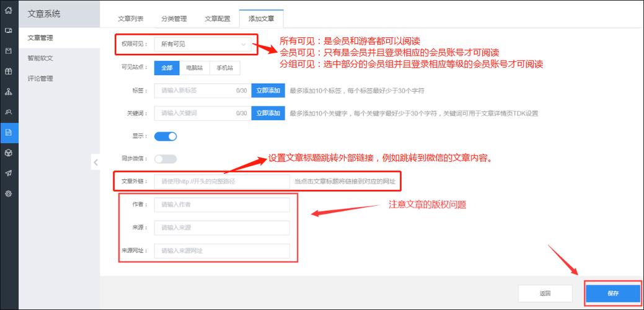644x310 pixels.
Task: Open the home icon in sidebar
Action: point(8,11)
